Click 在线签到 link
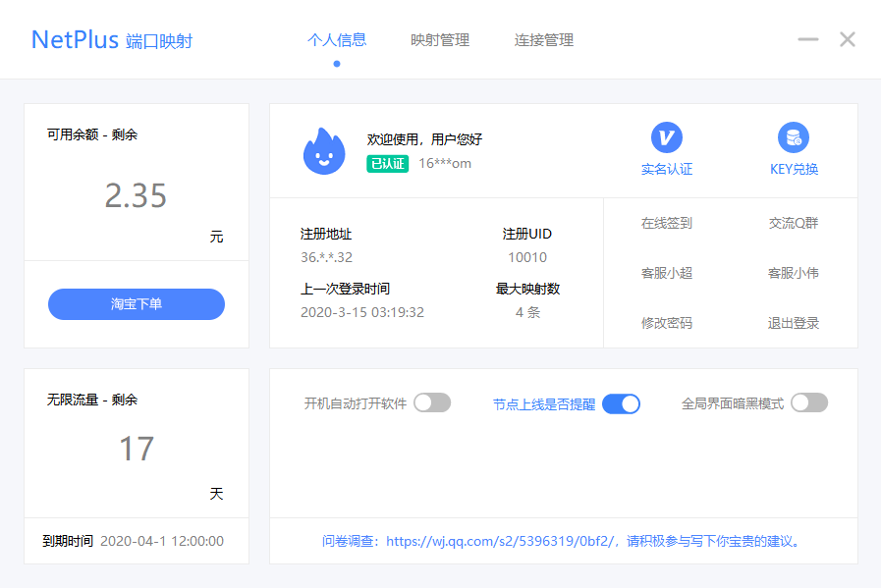This screenshot has width=881, height=588. pos(667,223)
